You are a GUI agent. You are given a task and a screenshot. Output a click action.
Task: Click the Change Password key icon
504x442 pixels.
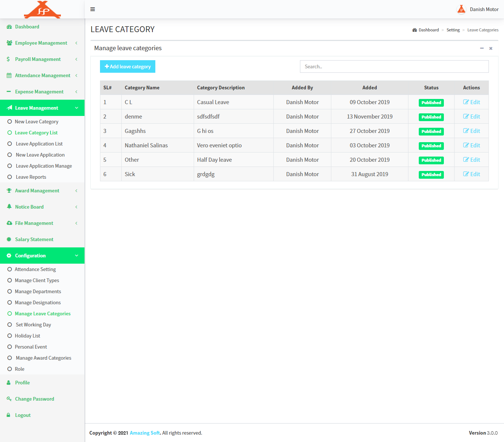(9, 399)
